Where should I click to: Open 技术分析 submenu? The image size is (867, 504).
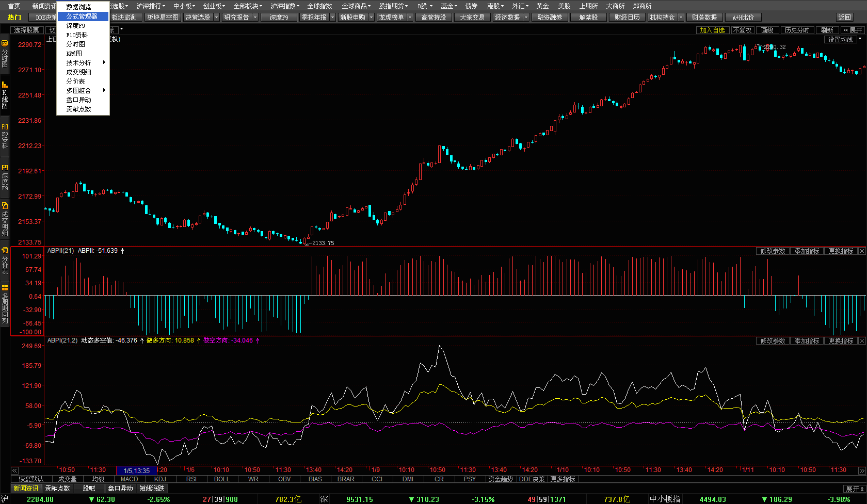[x=83, y=63]
